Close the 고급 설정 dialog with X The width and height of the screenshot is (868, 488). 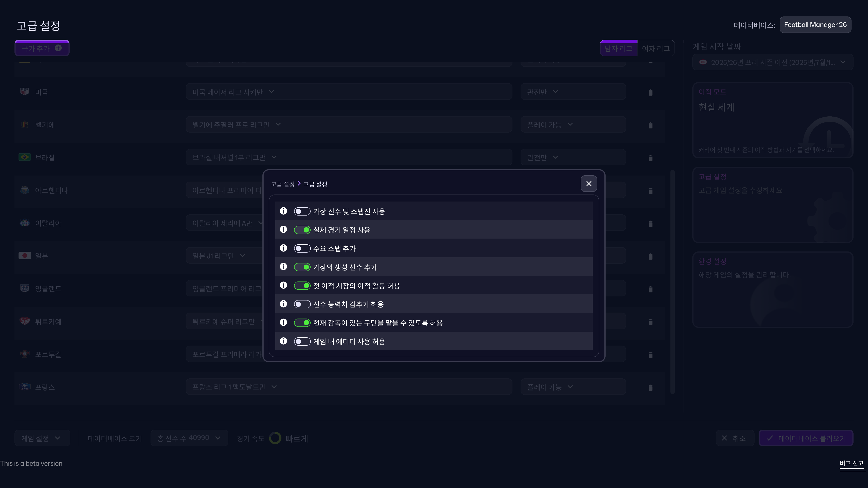(589, 183)
